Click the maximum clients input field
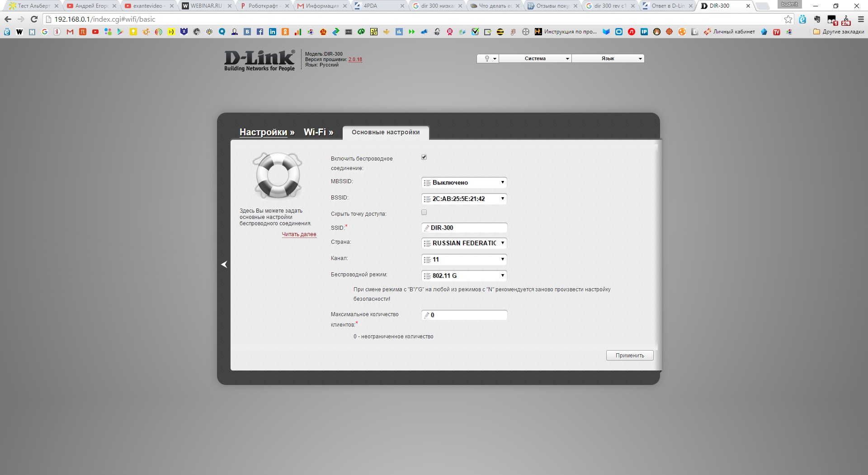The height and width of the screenshot is (475, 868). point(464,315)
